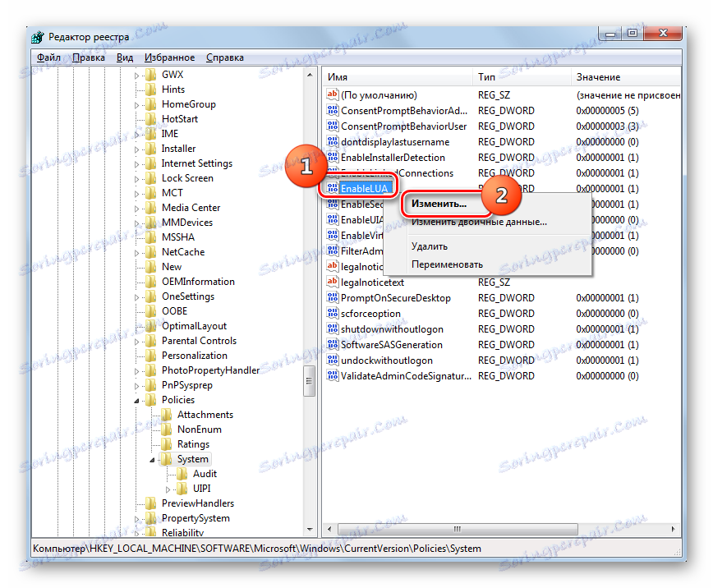Click the folder icon of OOBE key

pyautogui.click(x=151, y=311)
